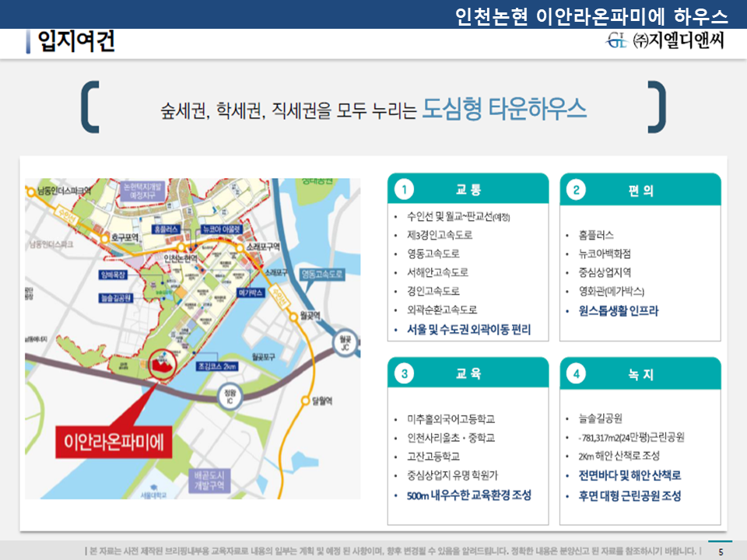Click the 월곶JC circle marker on map
Screen dimensions: 747x560
point(345,343)
